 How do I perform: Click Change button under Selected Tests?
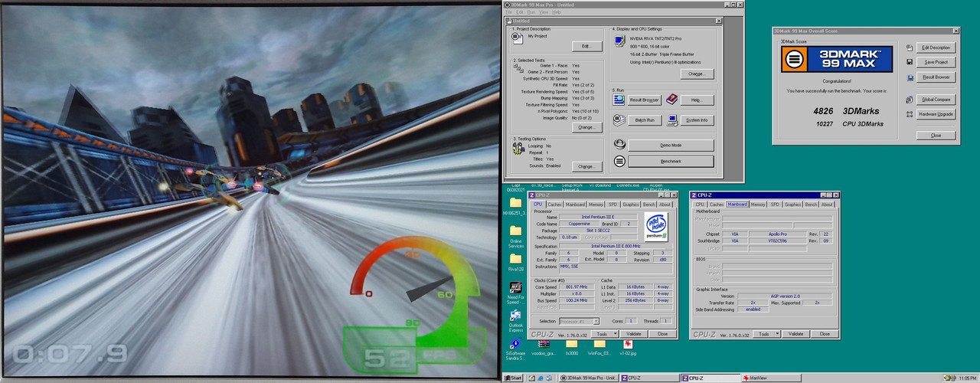(x=586, y=127)
